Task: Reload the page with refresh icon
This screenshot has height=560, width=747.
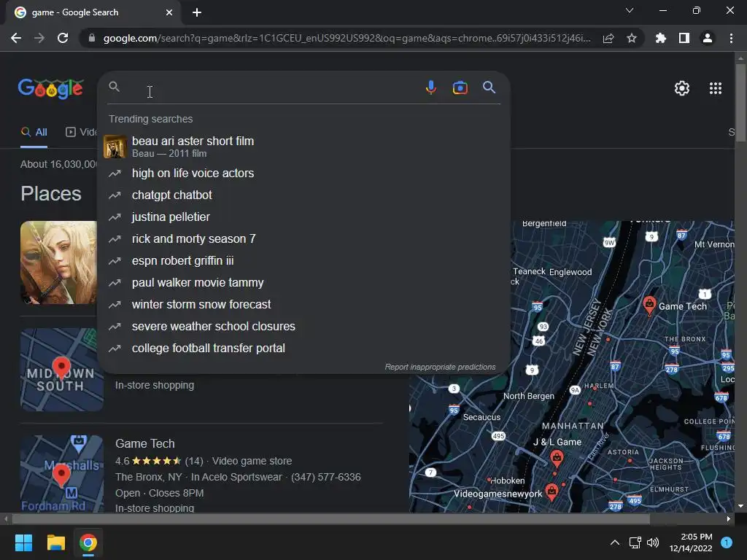Action: coord(63,38)
